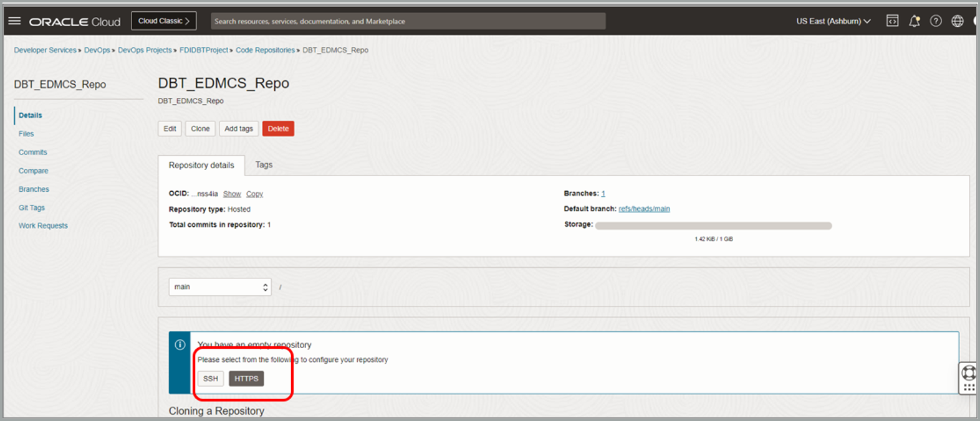Go to DevOps breadcrumb

97,50
